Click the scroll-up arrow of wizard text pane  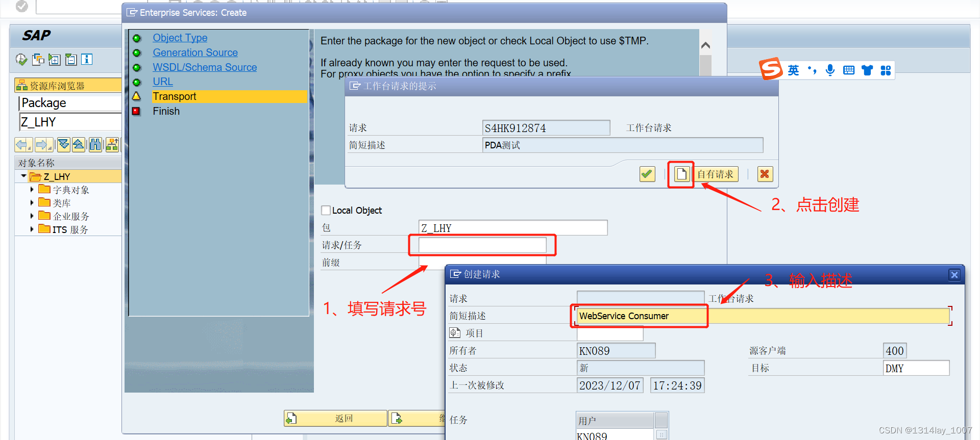click(705, 45)
